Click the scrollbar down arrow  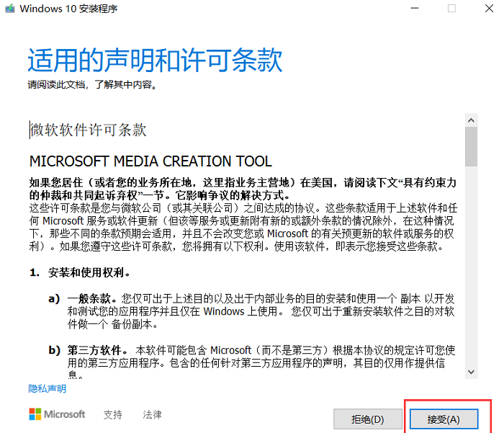[471, 372]
